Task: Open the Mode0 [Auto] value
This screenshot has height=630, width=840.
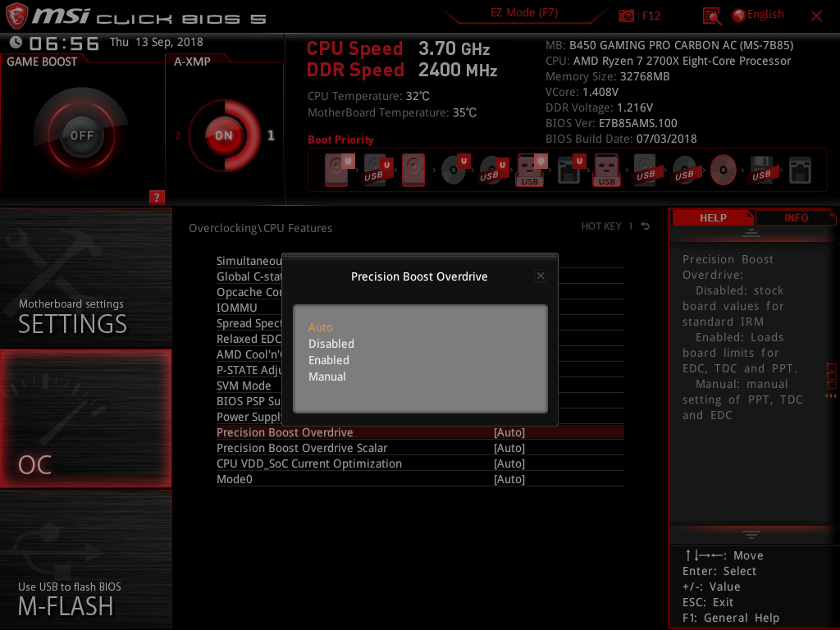Action: (509, 479)
